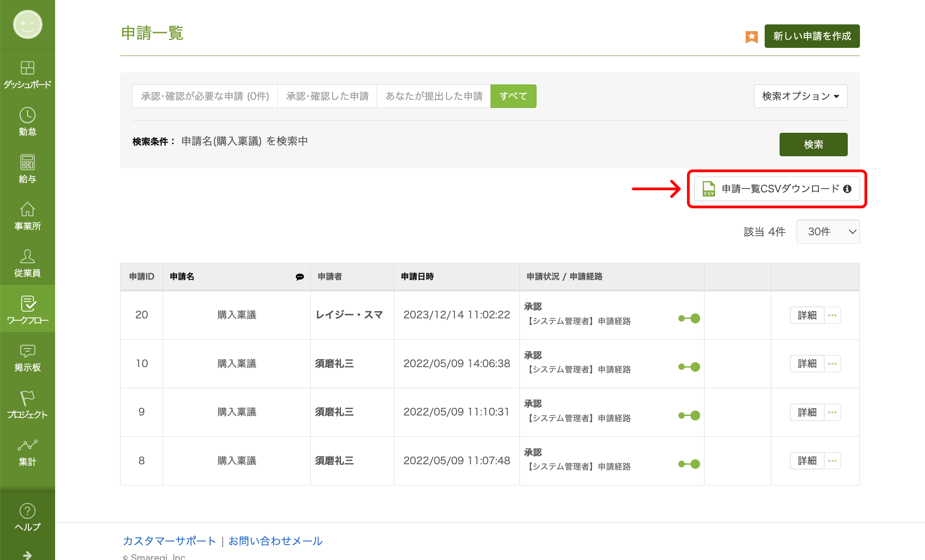
Task: Open 詳細 for application ID 20
Action: click(807, 315)
